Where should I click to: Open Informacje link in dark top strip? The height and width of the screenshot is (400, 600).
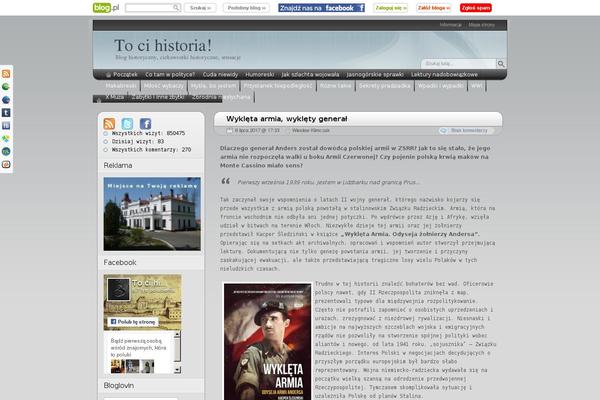(x=450, y=25)
